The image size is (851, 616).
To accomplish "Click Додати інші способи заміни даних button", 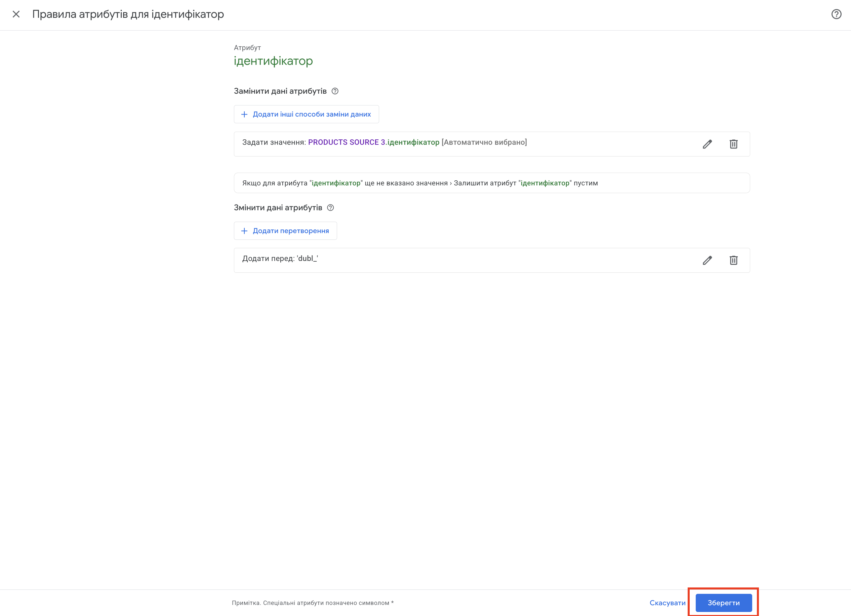I will click(x=306, y=114).
